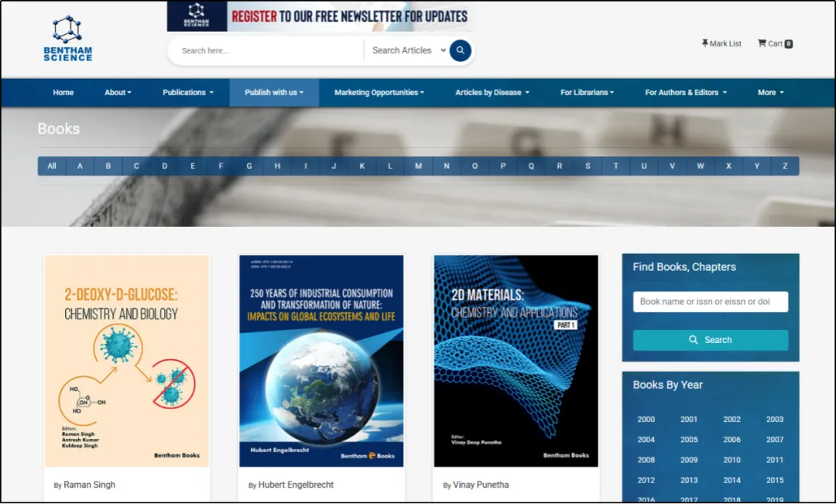Viewport: 836px width, 504px height.
Task: Filter books by letter E
Action: [x=193, y=166]
